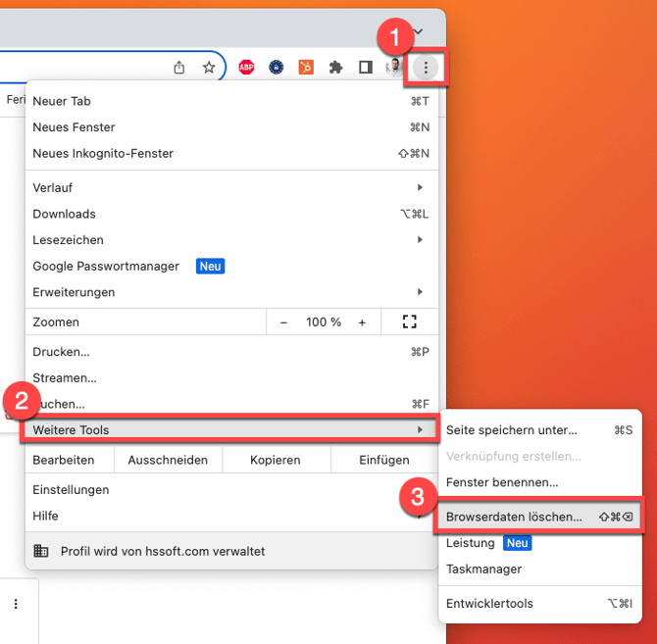
Task: Select Browserdaten löschen menu entry
Action: point(514,517)
